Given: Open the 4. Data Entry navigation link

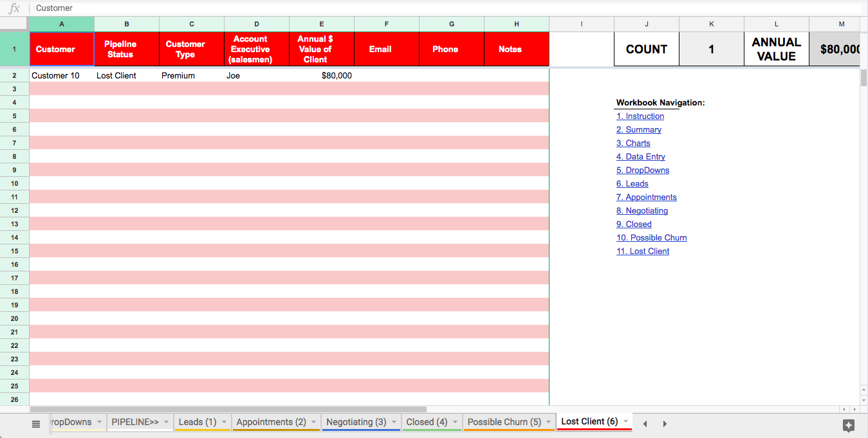Looking at the screenshot, I should 641,157.
